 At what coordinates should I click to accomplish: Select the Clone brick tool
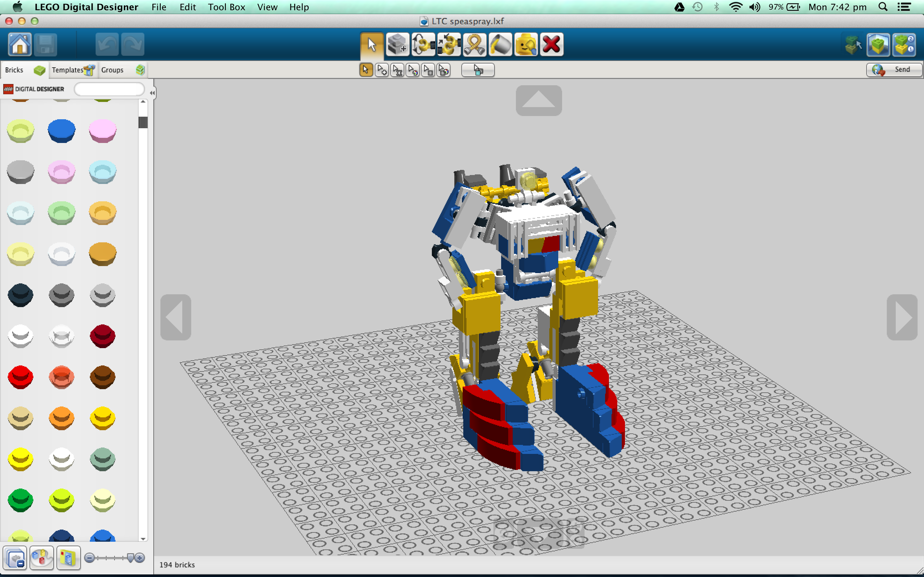pyautogui.click(x=397, y=44)
